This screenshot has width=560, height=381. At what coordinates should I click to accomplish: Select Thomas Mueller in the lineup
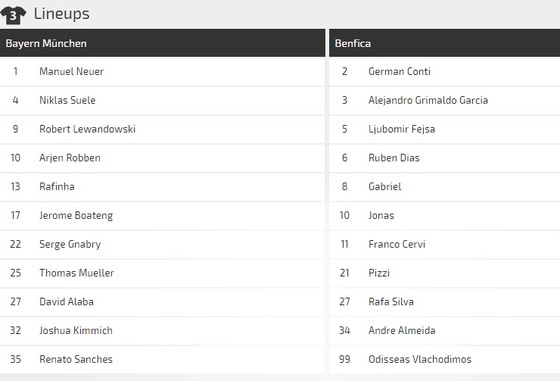(76, 273)
